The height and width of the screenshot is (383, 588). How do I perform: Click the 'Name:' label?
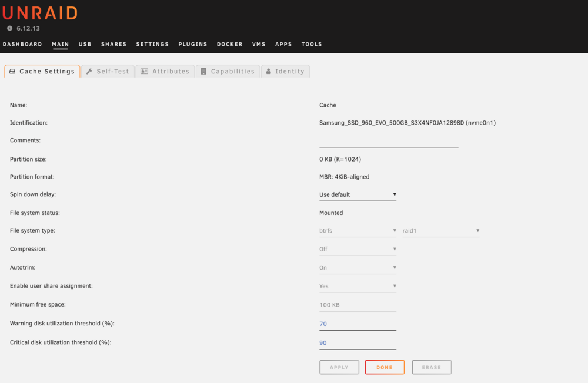[x=18, y=105]
